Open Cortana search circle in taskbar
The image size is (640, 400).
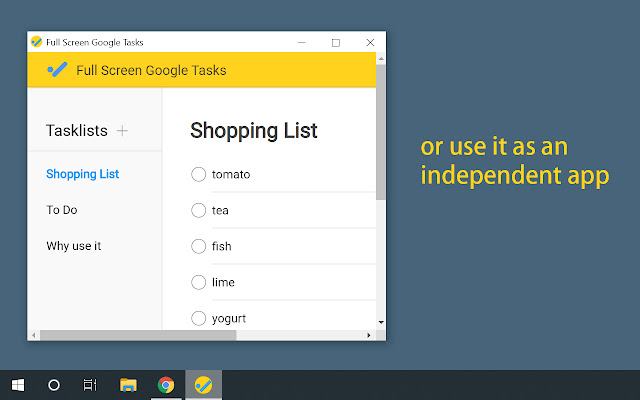(x=54, y=385)
